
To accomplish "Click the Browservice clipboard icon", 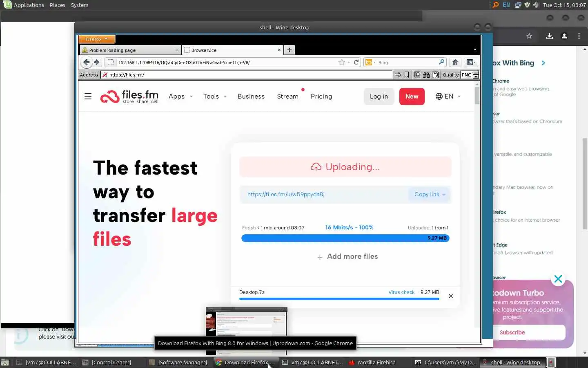I will [435, 75].
